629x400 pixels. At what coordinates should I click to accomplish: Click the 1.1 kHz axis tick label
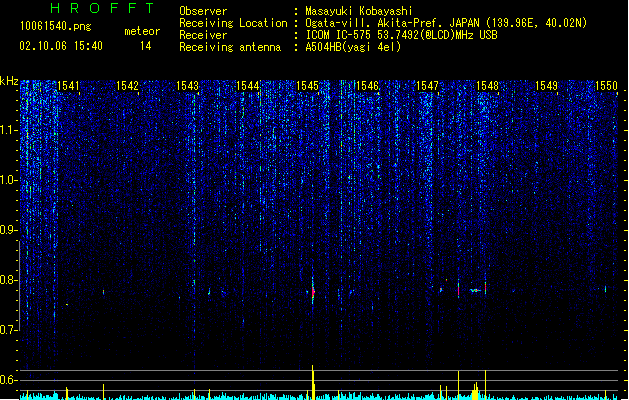(9, 130)
